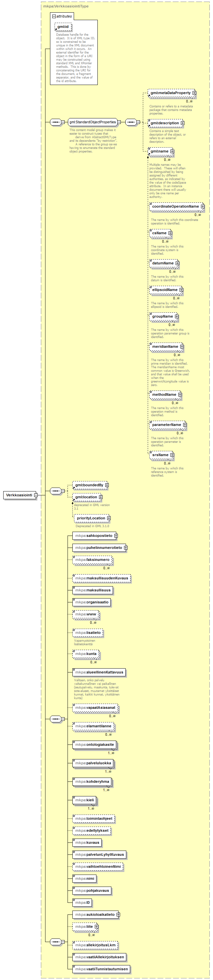Expand gml:name plus icon

(x=172, y=151)
